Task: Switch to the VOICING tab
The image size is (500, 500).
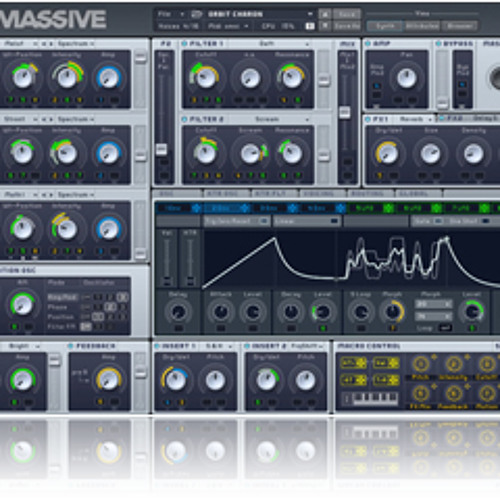Action: (x=322, y=194)
